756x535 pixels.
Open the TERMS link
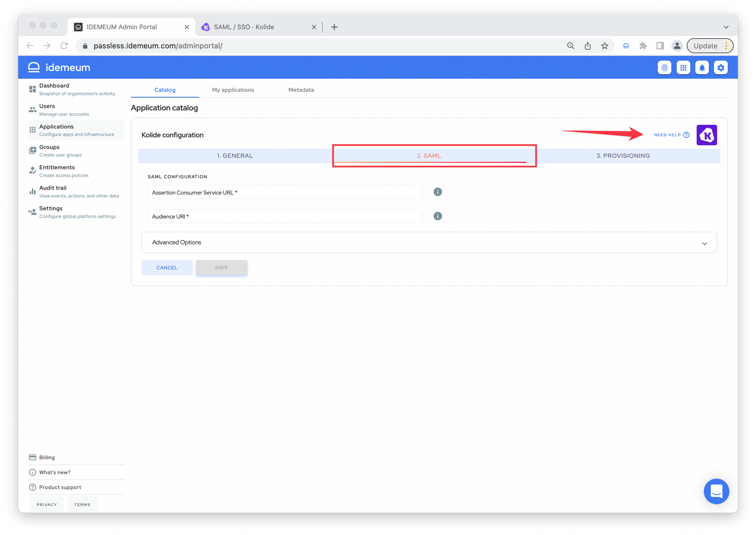[x=82, y=505]
